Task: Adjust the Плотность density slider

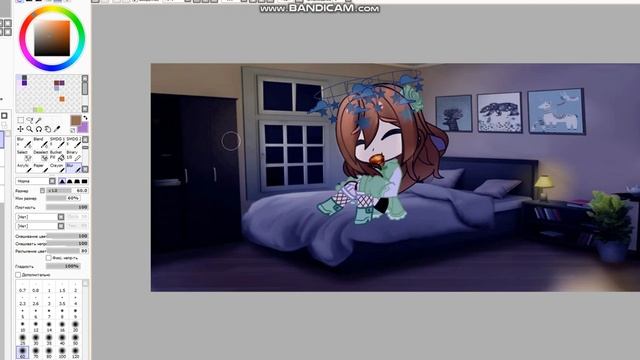Action: 67,207
